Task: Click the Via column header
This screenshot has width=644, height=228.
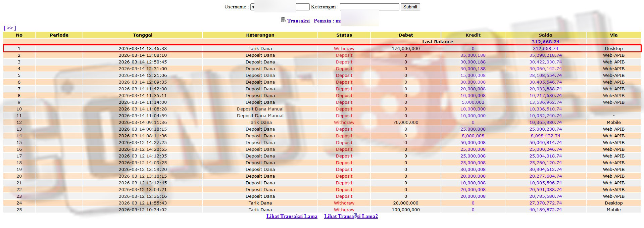Action: tap(613, 35)
